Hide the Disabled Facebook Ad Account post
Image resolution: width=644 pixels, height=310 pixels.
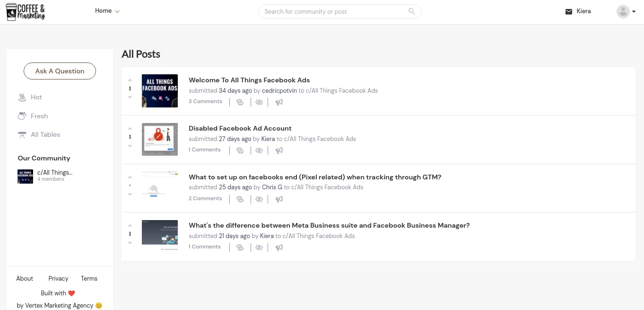pos(259,151)
